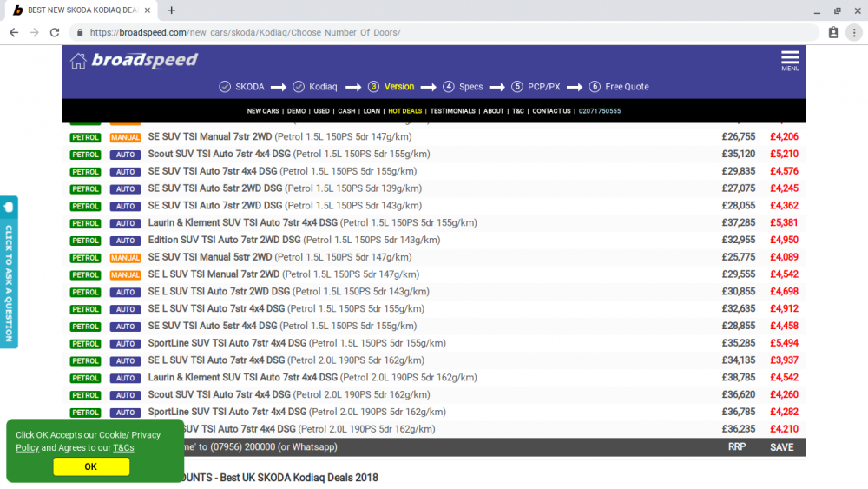Viewport: 868px width, 489px height.
Task: Click the £4,089 saving amount
Action: pyautogui.click(x=784, y=257)
